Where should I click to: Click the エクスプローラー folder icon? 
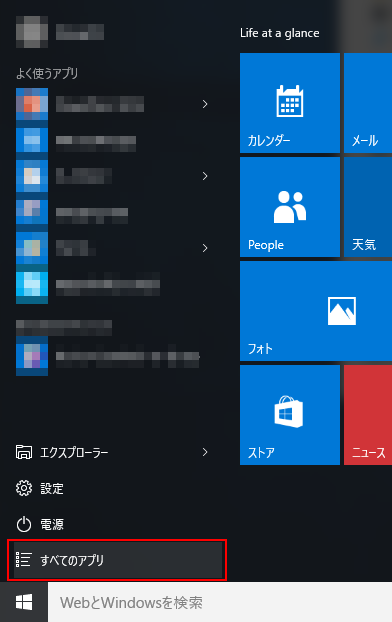click(x=24, y=452)
